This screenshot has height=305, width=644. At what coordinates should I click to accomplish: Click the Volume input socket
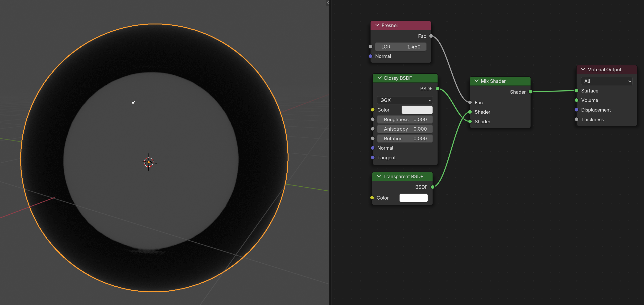pos(576,100)
